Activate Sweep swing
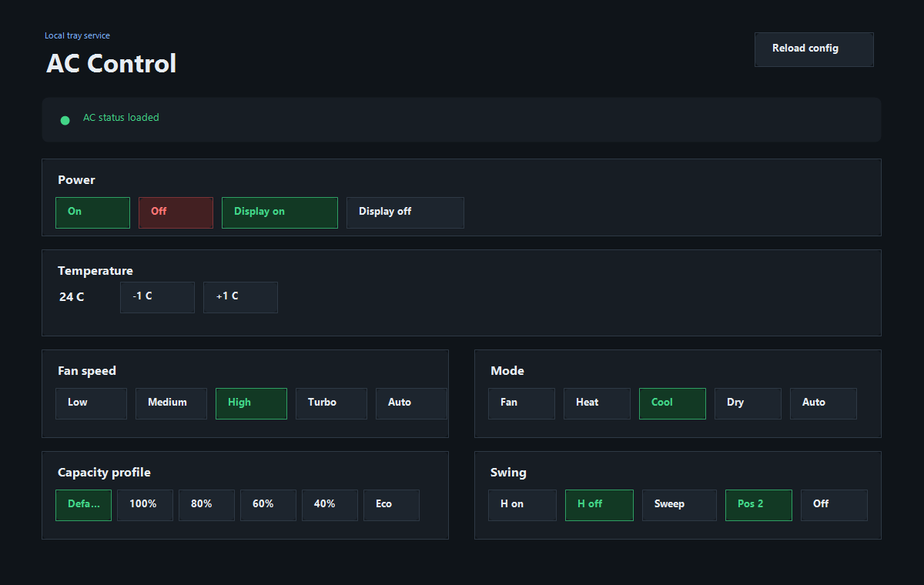This screenshot has height=585, width=924. pos(679,505)
